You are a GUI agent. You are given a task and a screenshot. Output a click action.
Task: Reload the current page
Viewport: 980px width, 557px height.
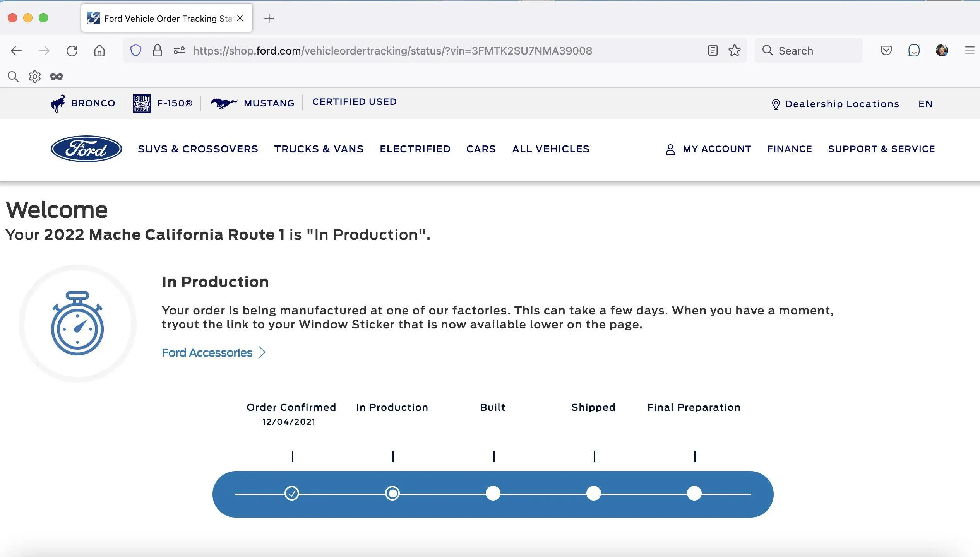pos(72,51)
